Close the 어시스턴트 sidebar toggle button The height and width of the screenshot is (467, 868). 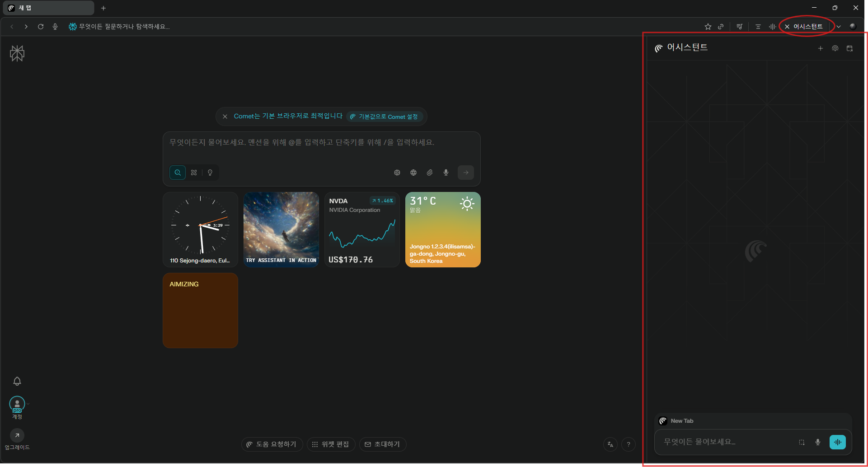pos(804,27)
